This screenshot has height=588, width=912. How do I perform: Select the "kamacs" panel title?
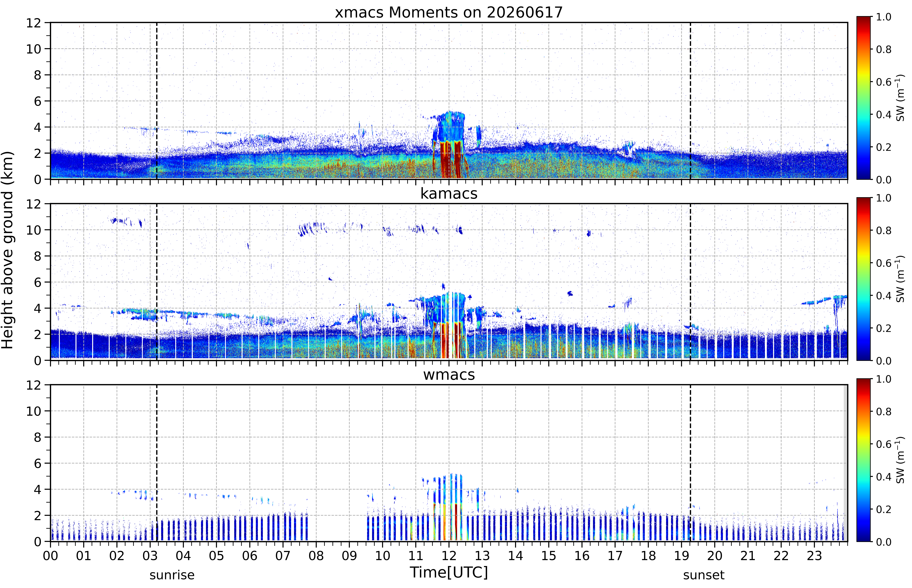pyautogui.click(x=449, y=194)
